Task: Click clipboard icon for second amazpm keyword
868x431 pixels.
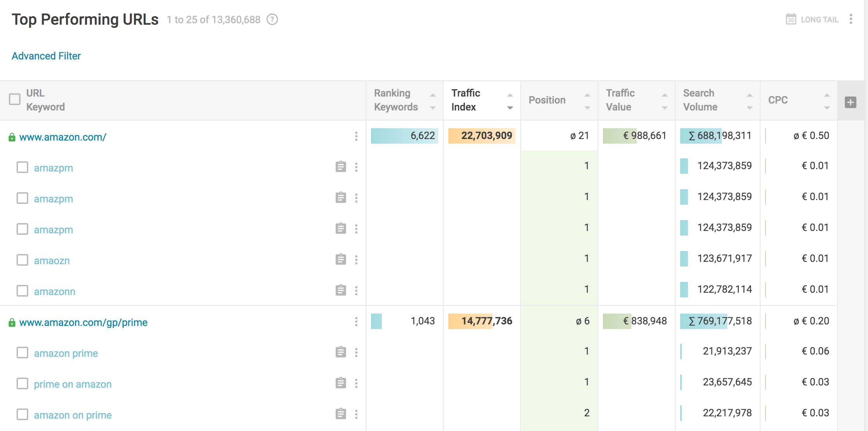Action: [x=340, y=198]
